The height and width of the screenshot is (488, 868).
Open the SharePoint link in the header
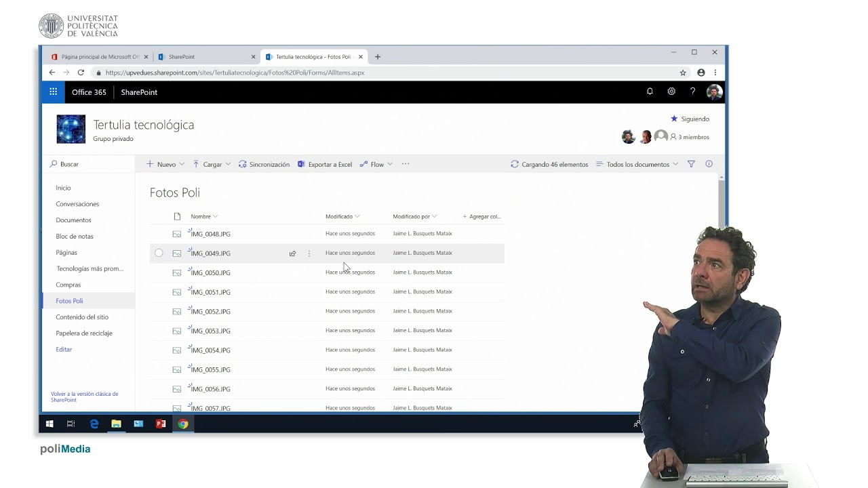pos(139,92)
